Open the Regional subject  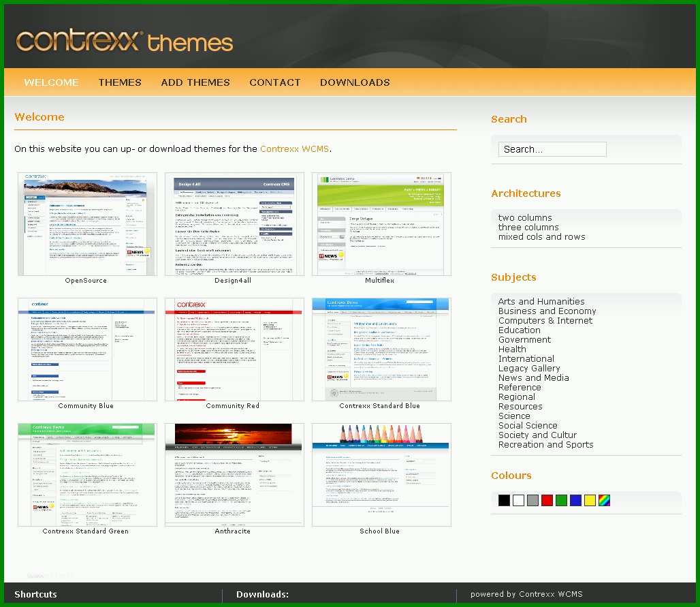tap(517, 396)
